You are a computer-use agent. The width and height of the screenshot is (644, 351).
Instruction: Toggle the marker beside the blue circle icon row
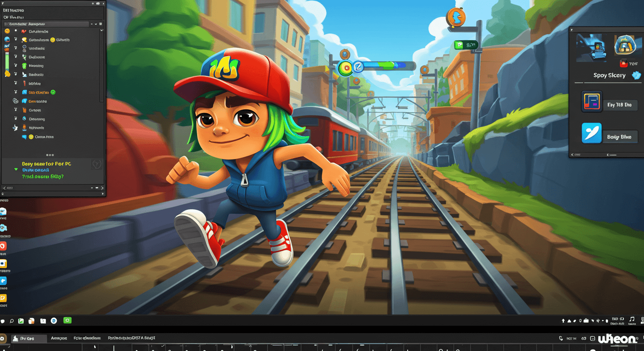coord(16,118)
